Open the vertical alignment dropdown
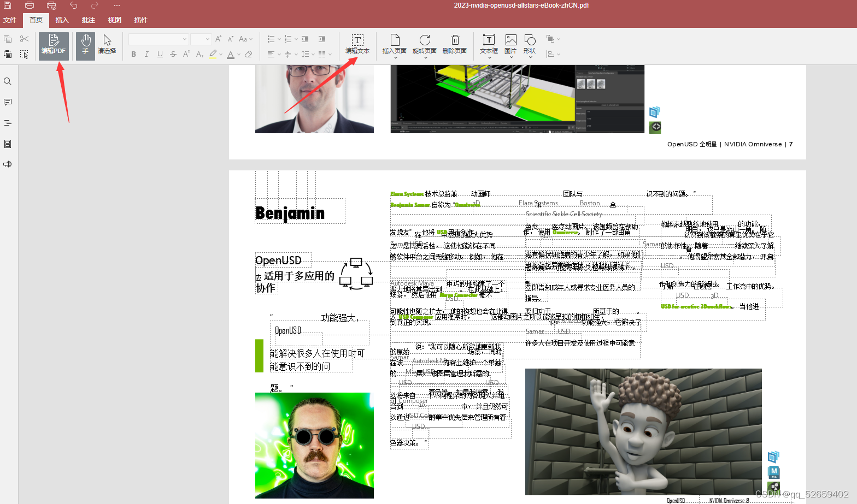Screen dimensions: 857x504 click(x=291, y=54)
